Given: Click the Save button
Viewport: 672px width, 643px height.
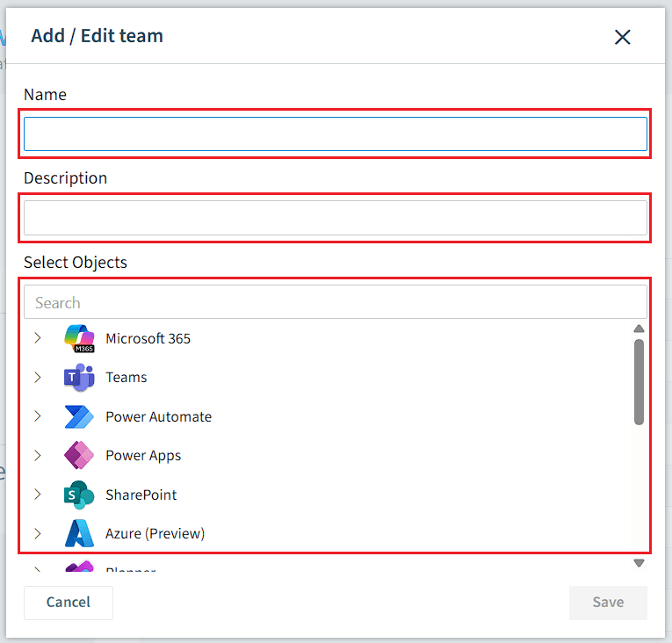Looking at the screenshot, I should coord(608,603).
